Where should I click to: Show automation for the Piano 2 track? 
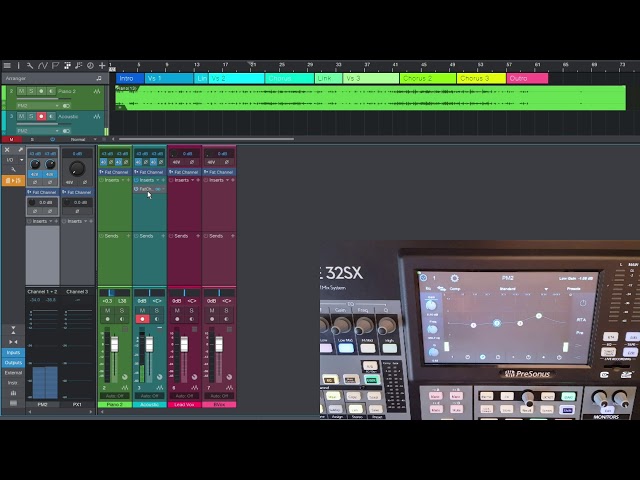[x=97, y=91]
